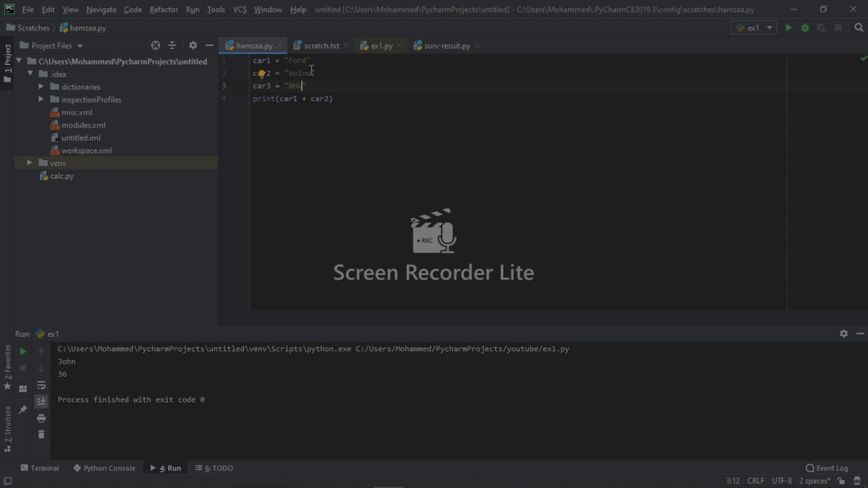The width and height of the screenshot is (868, 488).
Task: Click the green inspection checkmark in the editor
Action: 863,59
